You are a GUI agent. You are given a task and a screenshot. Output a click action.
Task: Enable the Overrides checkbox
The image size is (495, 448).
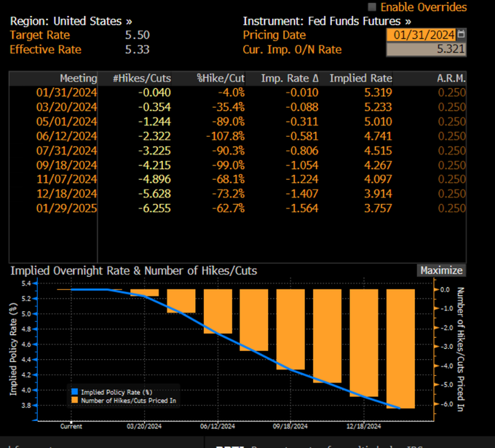(372, 7)
